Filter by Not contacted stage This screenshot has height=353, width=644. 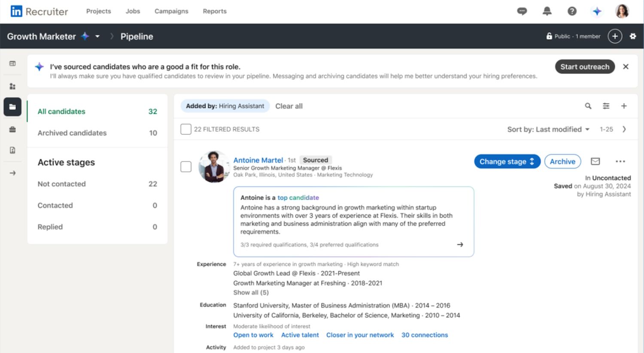click(x=97, y=184)
